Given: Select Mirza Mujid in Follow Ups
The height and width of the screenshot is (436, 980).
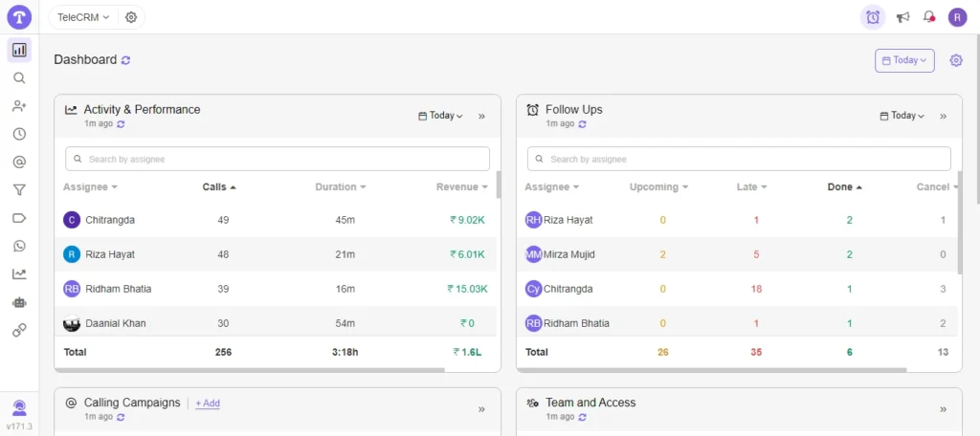Looking at the screenshot, I should click(x=569, y=254).
